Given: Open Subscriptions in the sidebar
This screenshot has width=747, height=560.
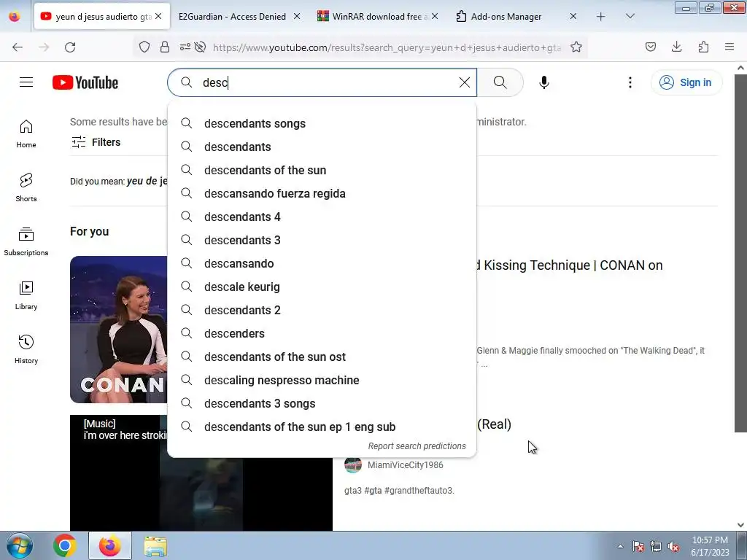Looking at the screenshot, I should click(26, 242).
